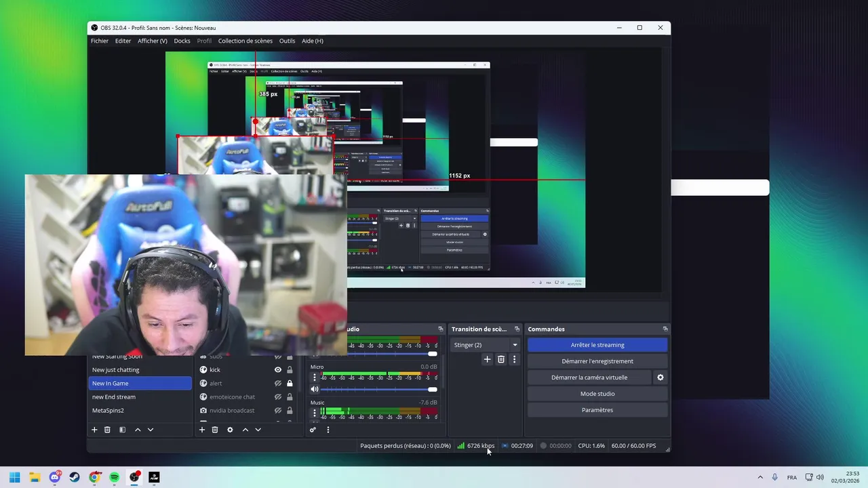The image size is (868, 488).
Task: Open the Outils menu
Action: pos(288,41)
